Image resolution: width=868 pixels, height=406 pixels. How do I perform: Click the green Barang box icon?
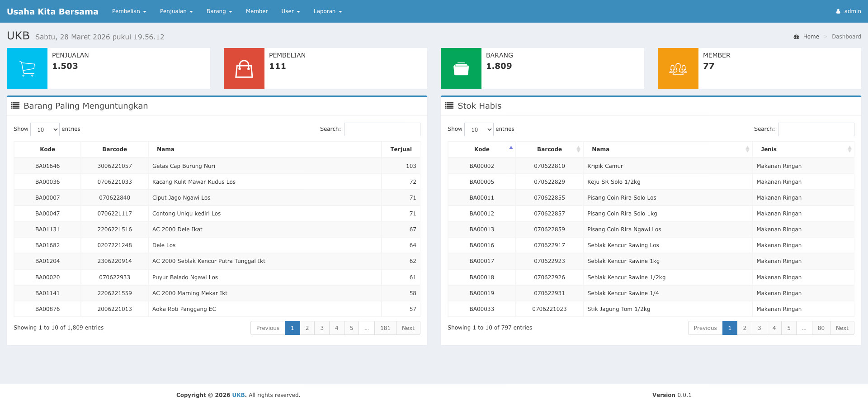click(461, 68)
